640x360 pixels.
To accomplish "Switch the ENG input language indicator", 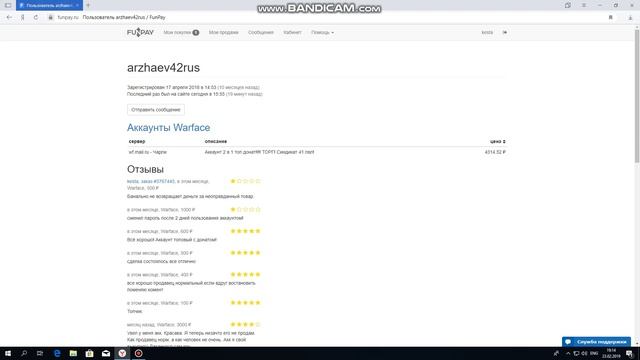I will point(594,353).
